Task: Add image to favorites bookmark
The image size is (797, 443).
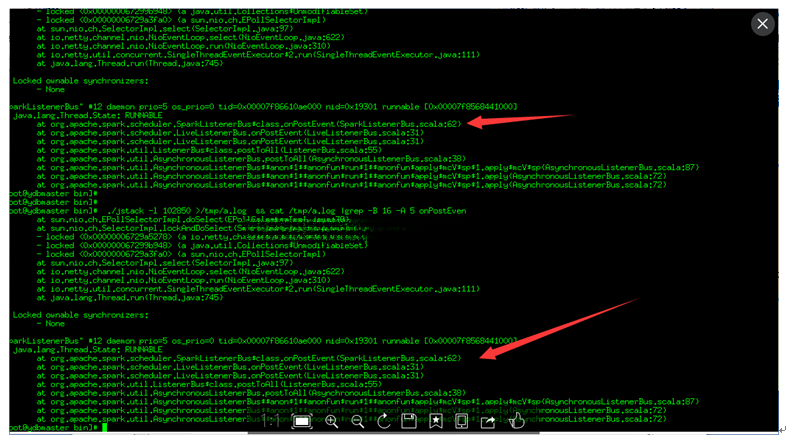Action: pyautogui.click(x=436, y=421)
